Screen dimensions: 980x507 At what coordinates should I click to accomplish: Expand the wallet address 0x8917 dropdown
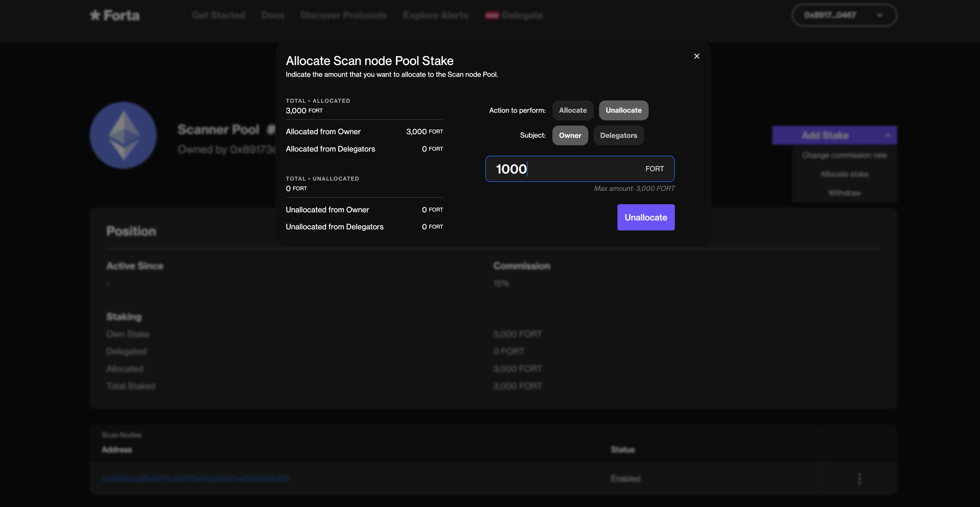click(x=844, y=15)
